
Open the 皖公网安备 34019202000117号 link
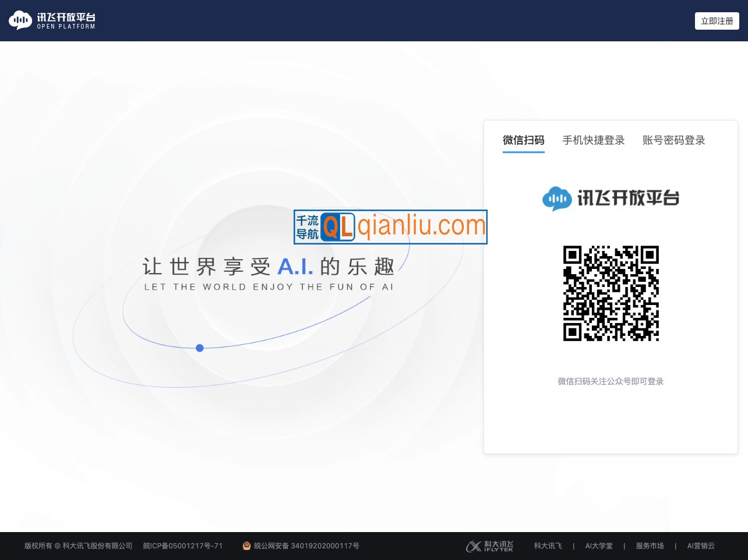click(x=306, y=546)
